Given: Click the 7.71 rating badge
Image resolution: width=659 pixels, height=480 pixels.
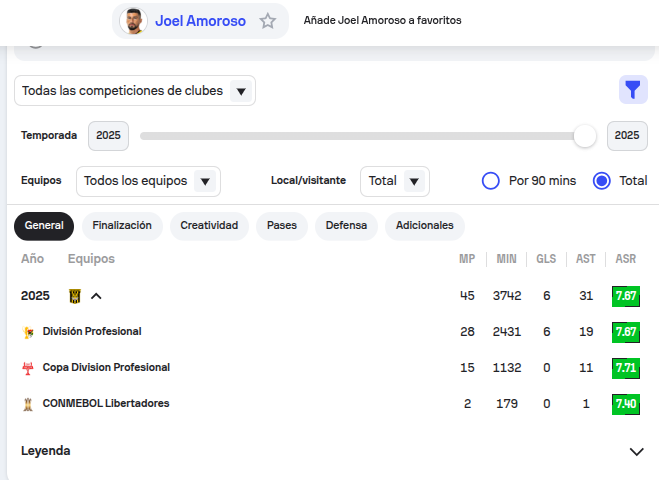Looking at the screenshot, I should pyautogui.click(x=626, y=368).
